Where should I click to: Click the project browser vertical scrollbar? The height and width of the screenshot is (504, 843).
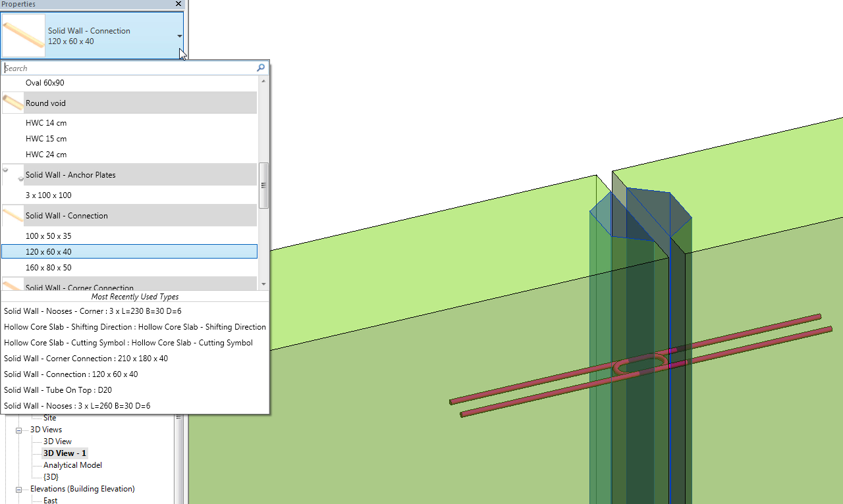pos(178,459)
